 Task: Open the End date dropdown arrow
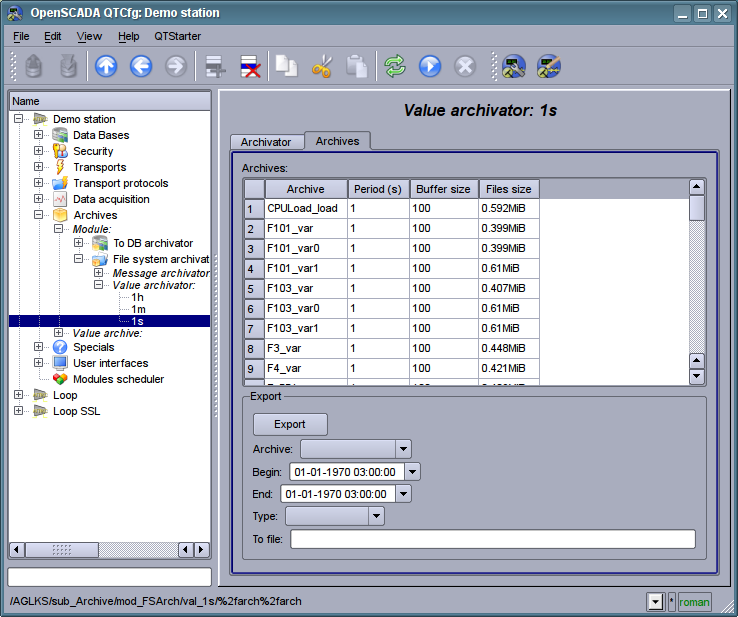pos(403,494)
